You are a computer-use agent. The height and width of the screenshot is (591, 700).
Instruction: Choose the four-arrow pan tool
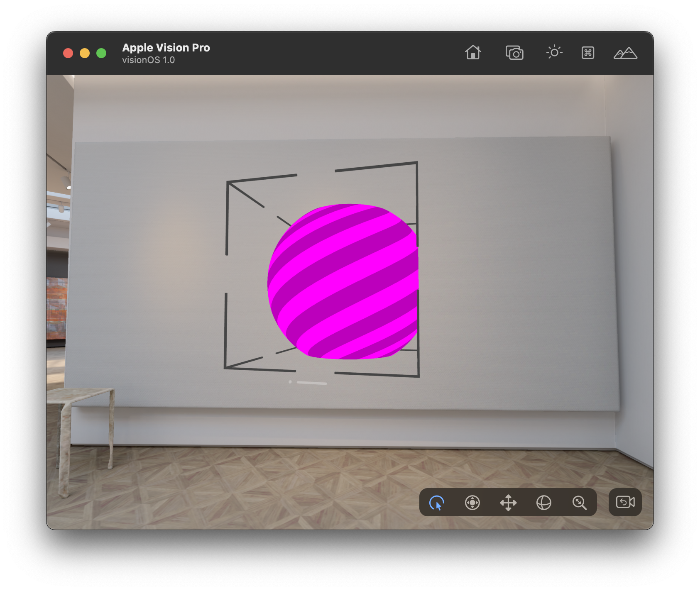508,503
